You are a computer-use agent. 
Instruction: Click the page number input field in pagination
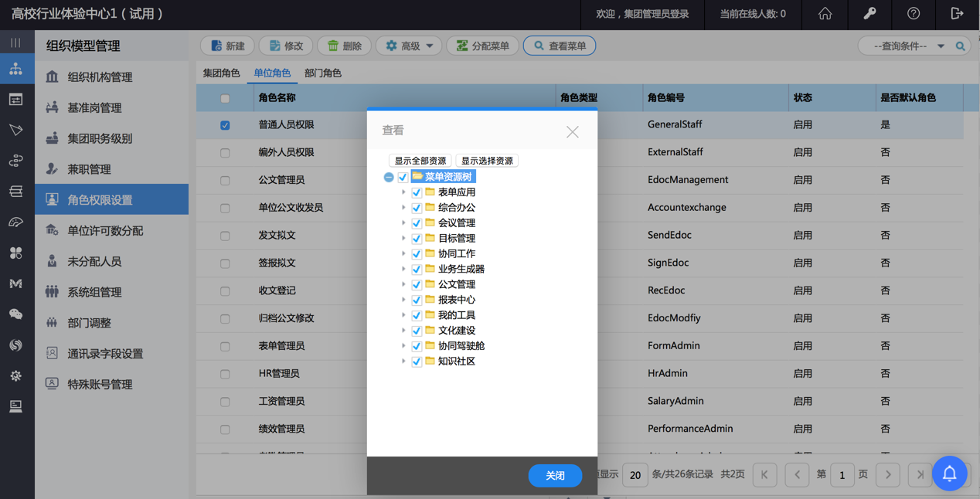coord(842,474)
